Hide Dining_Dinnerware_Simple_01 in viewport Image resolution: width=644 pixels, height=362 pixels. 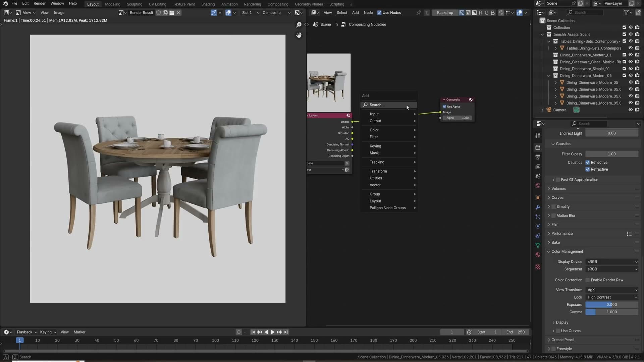coord(631,69)
